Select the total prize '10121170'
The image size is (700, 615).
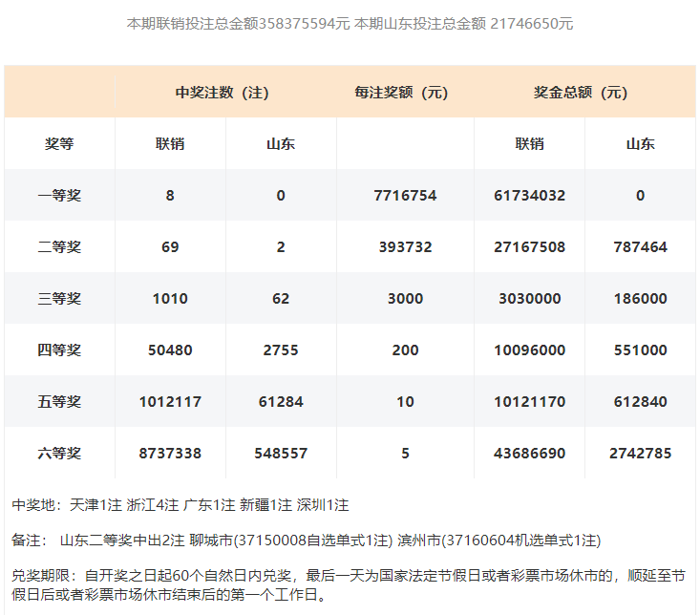[529, 402]
